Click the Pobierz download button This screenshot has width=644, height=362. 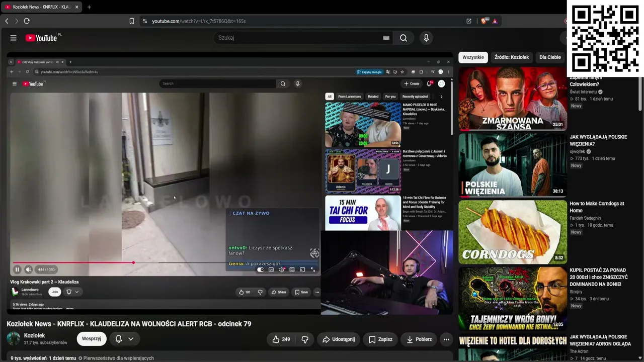419,339
